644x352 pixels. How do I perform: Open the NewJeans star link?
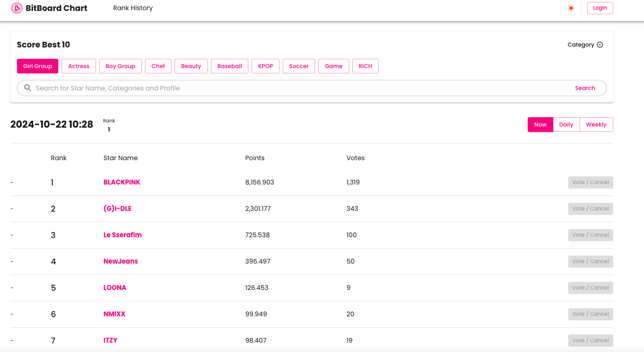coord(121,261)
